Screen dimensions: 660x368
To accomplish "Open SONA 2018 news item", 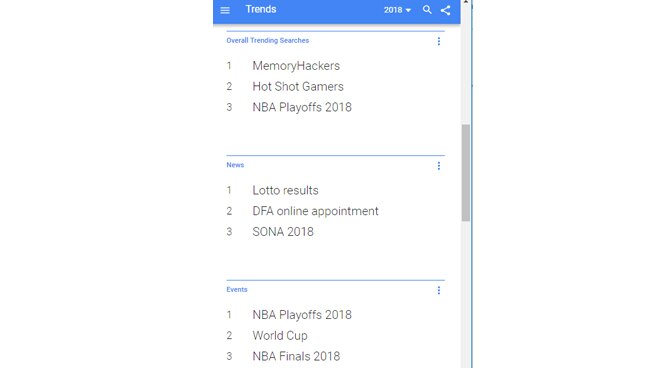I will (283, 232).
